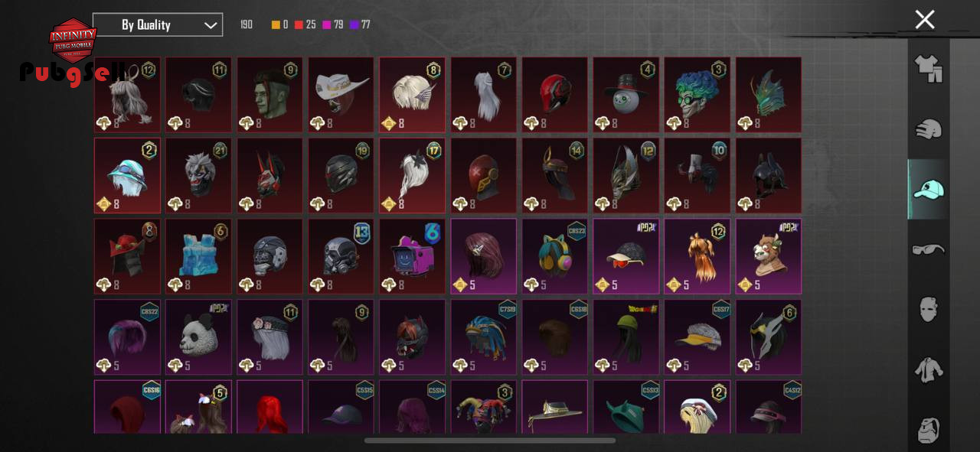Open the jacket category icon
The image size is (980, 452).
click(928, 369)
